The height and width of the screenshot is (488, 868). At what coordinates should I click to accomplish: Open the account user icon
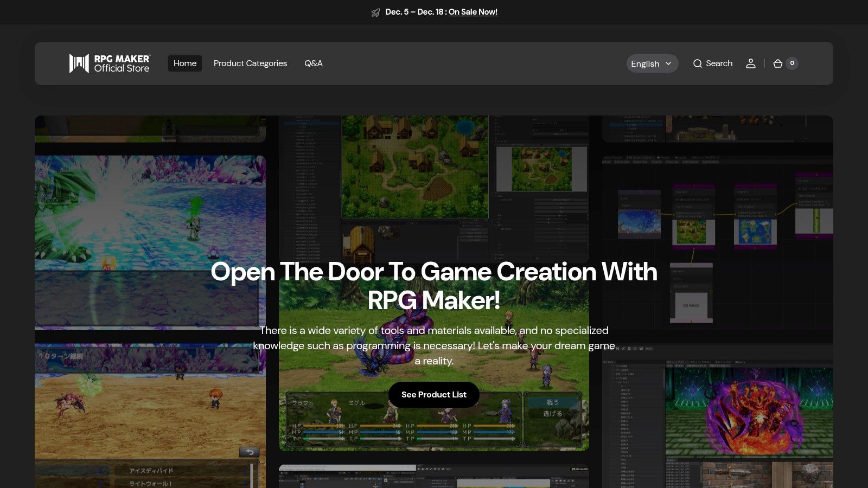[x=751, y=63]
